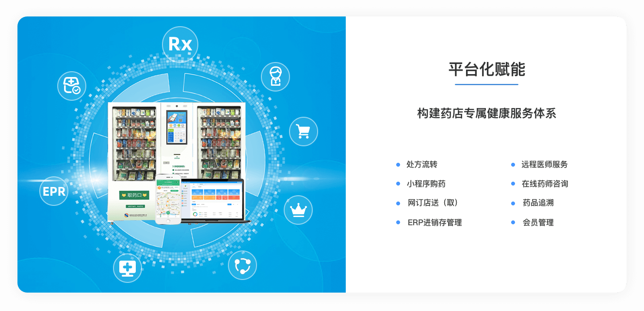
Task: Select the medical monitor cross icon
Action: pos(128,268)
